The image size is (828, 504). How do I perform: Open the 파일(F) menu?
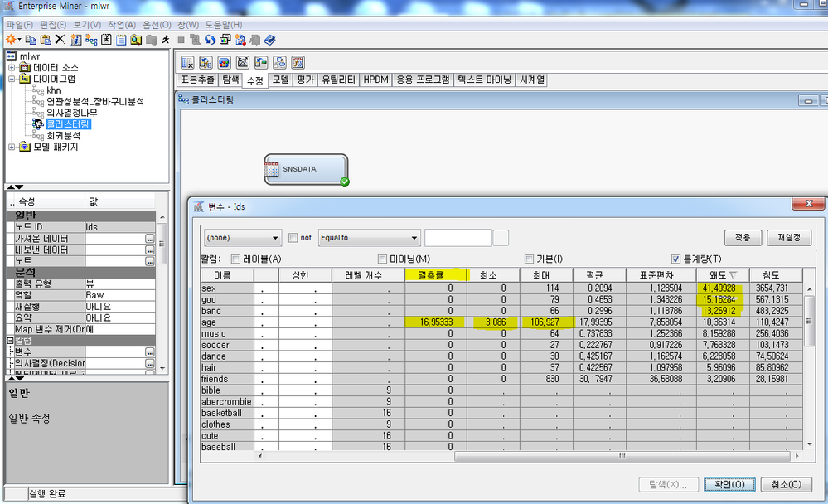(x=20, y=25)
